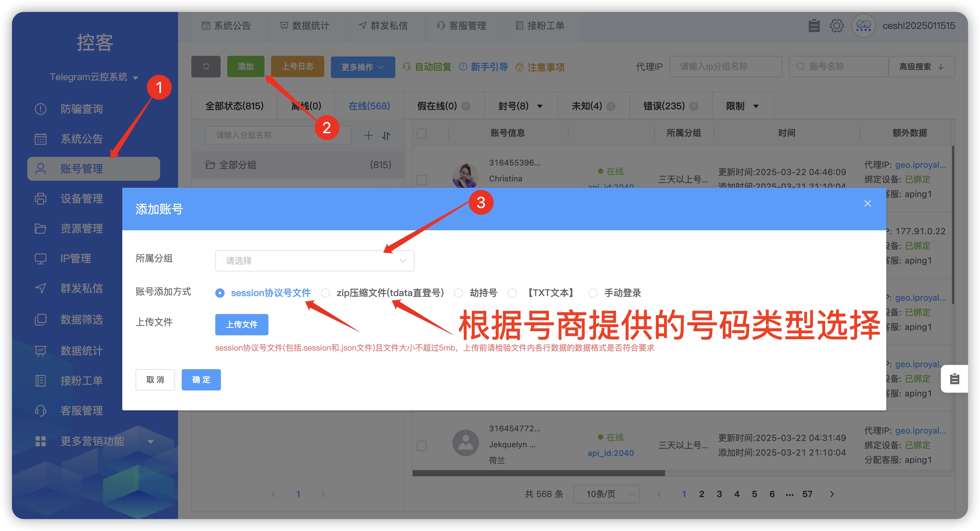This screenshot has height=531, width=980.
Task: Click the clipboard icon in top bar
Action: tap(814, 26)
